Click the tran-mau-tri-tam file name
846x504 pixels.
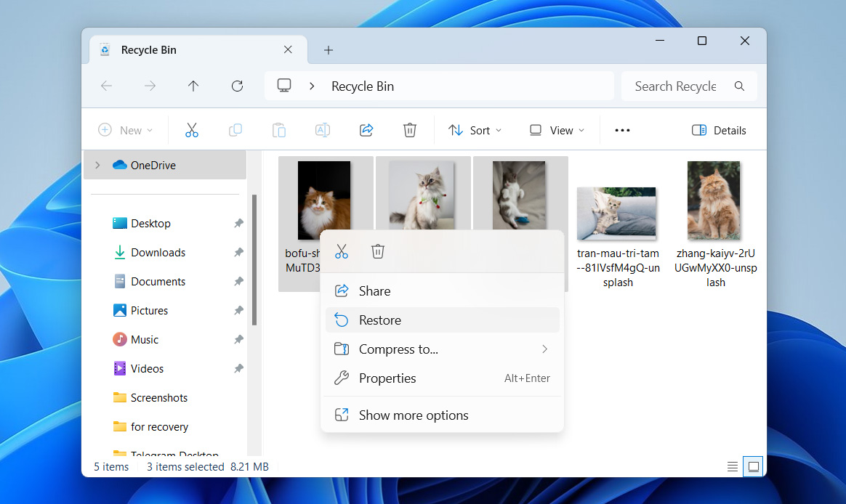(x=618, y=268)
